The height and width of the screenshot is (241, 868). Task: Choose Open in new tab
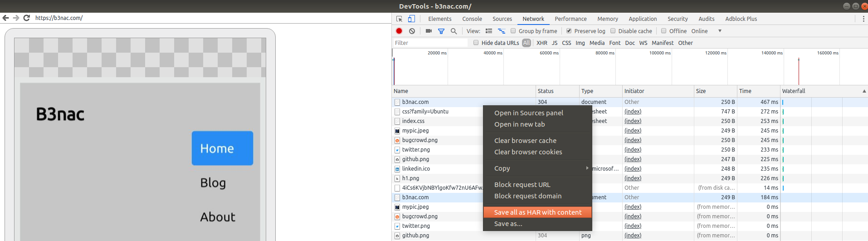point(537,124)
